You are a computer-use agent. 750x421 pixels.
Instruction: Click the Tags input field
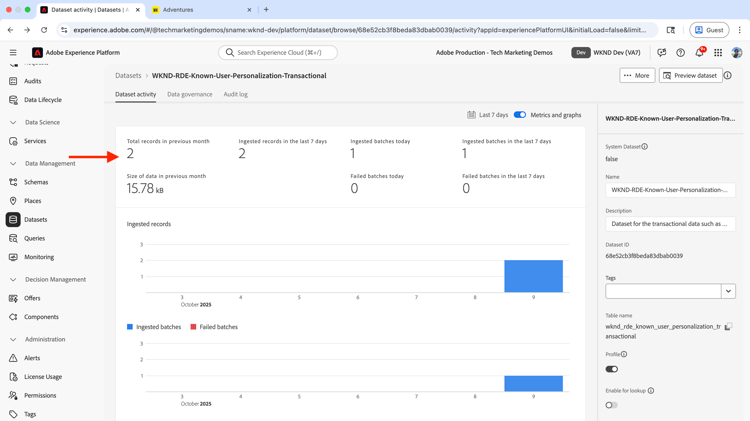pos(663,291)
